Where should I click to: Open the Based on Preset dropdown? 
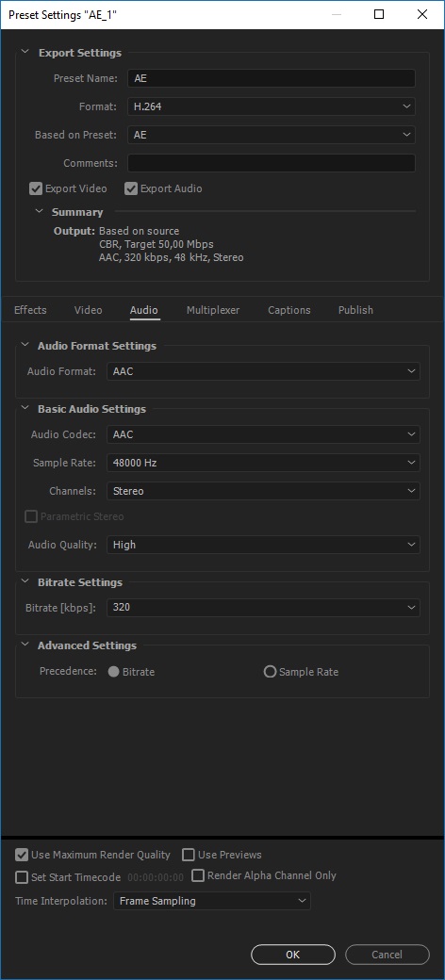point(272,135)
